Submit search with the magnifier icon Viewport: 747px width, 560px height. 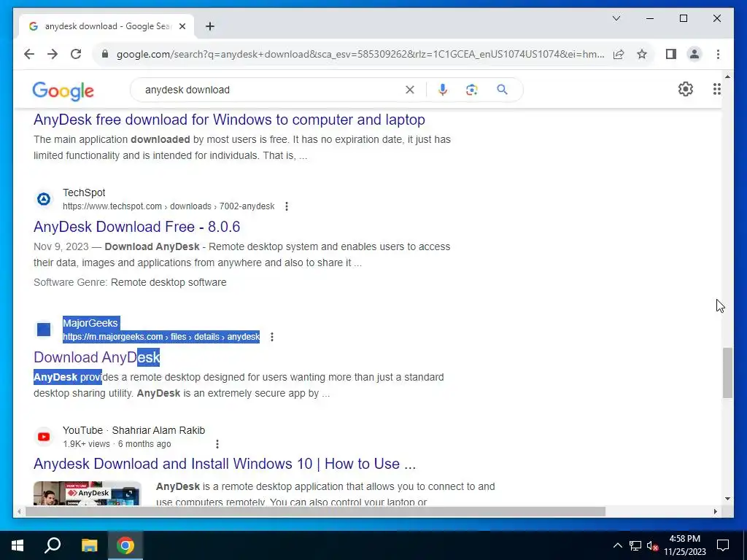pyautogui.click(x=502, y=90)
